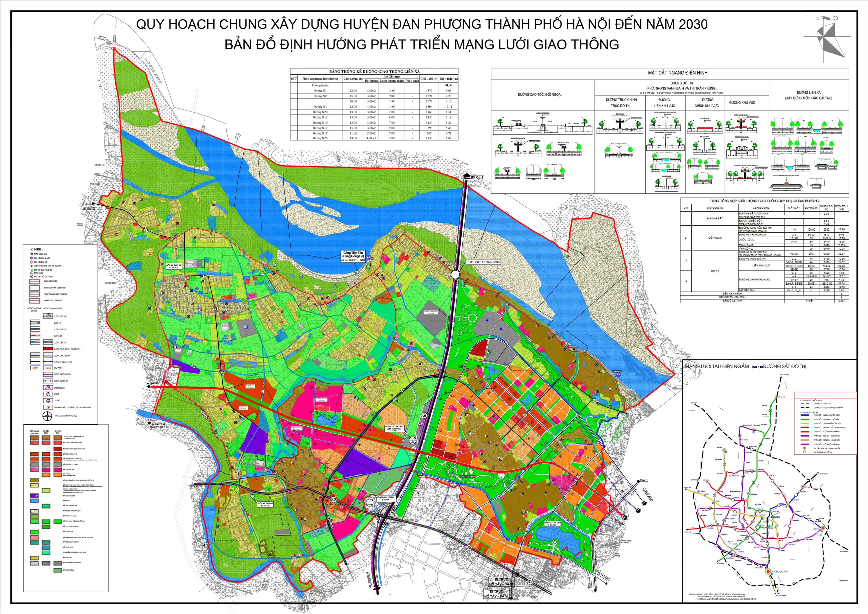This screenshot has width=868, height=614.
Task: Click the white interchange circle on ring road
Action: click(x=455, y=274)
